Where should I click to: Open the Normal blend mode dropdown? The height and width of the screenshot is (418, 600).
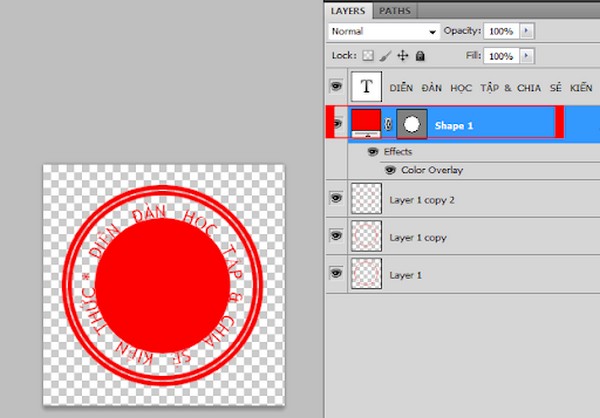tap(385, 31)
